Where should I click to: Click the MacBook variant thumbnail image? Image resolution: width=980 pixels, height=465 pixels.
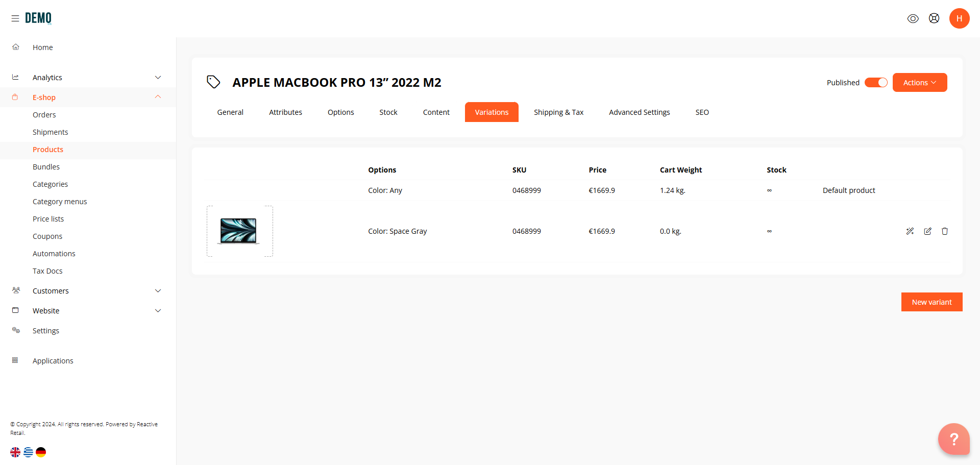pos(239,231)
